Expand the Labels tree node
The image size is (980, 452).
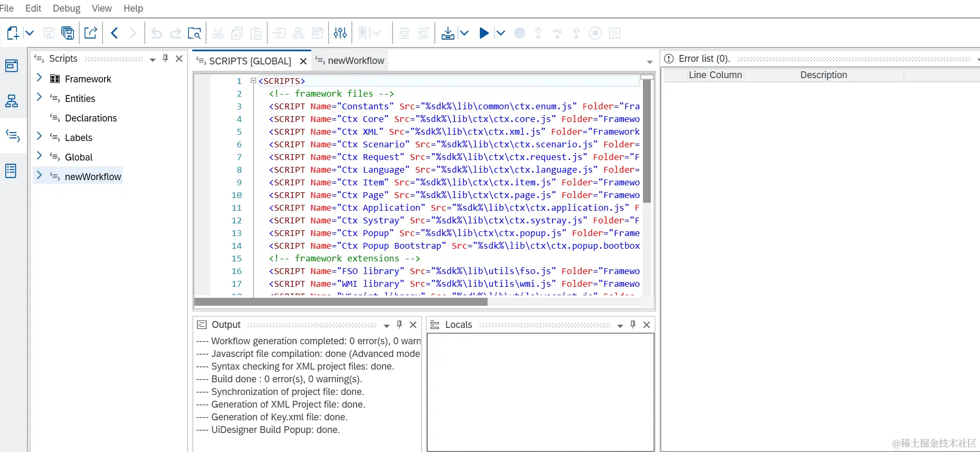click(x=39, y=136)
